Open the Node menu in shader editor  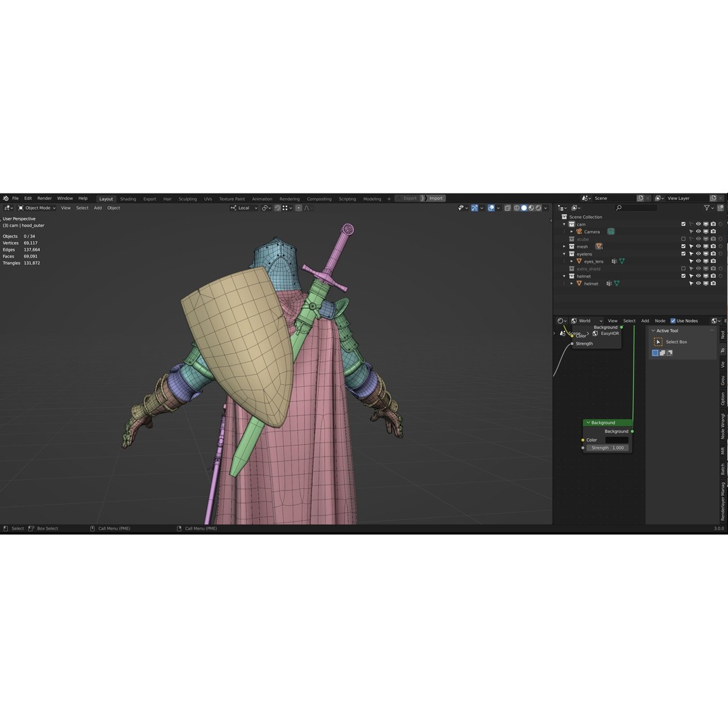pyautogui.click(x=660, y=321)
